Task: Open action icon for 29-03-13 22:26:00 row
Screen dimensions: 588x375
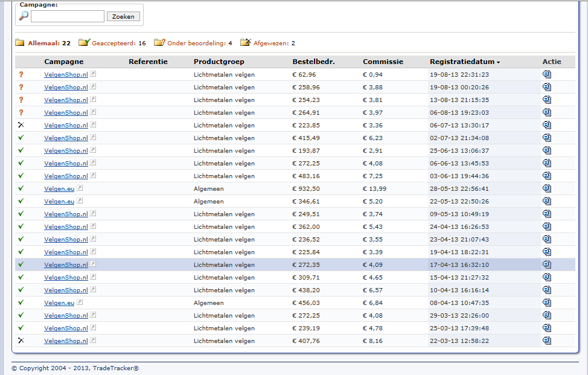Action: (547, 315)
